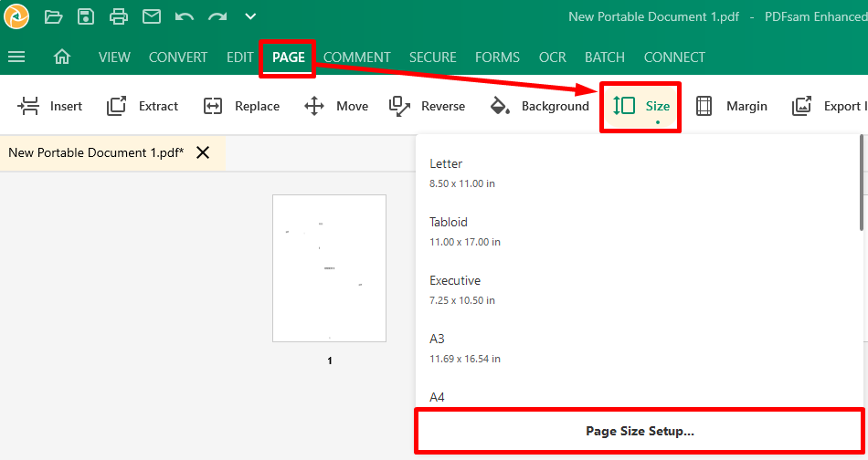
Task: Print the document with the printer icon
Action: (x=119, y=16)
